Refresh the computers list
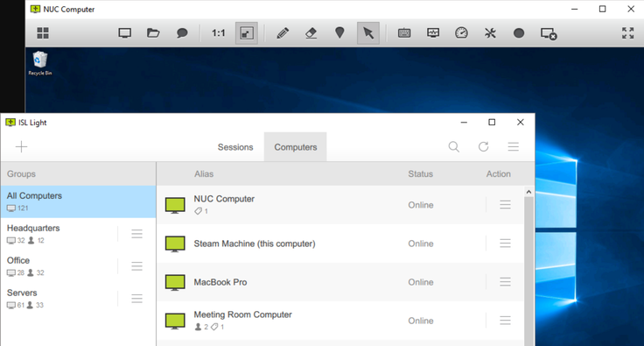 tap(483, 146)
